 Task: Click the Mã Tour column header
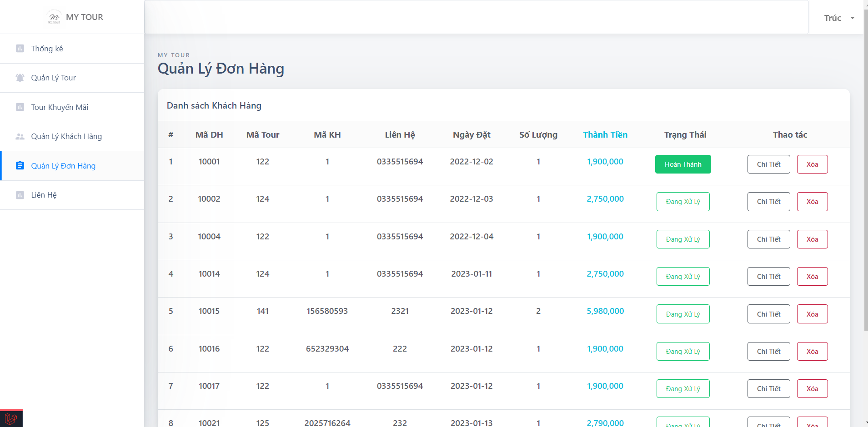pos(263,135)
